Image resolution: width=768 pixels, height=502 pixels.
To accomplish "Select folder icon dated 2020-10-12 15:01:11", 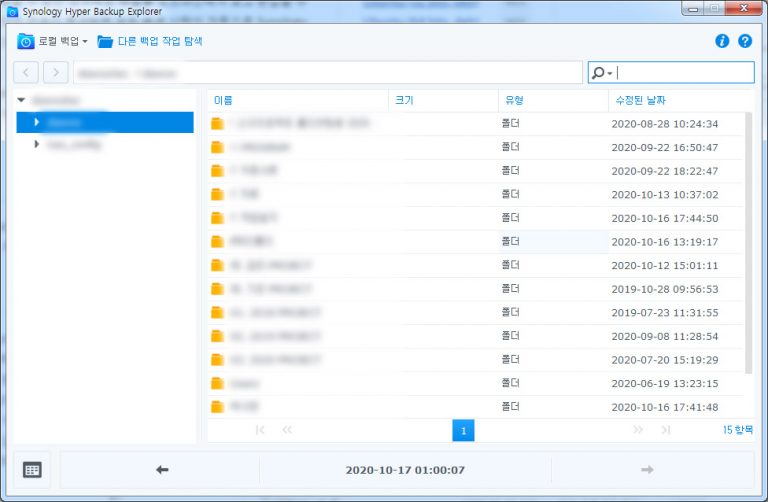I will [217, 265].
